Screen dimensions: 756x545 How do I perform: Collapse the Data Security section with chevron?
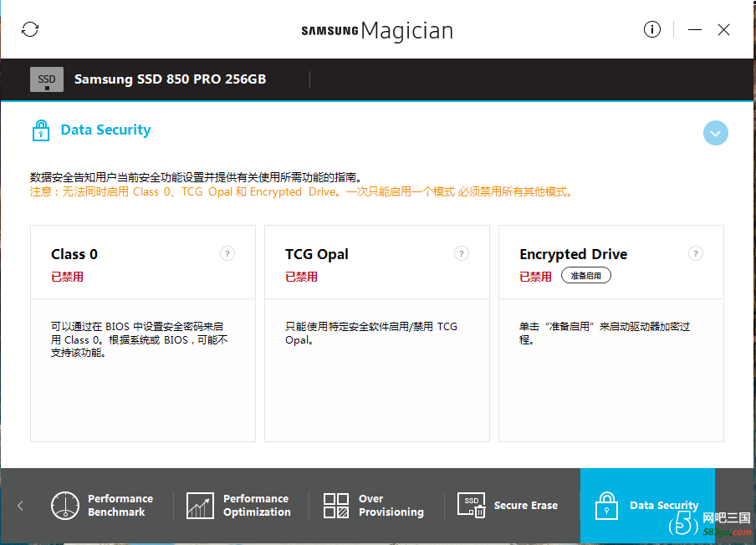[x=716, y=133]
